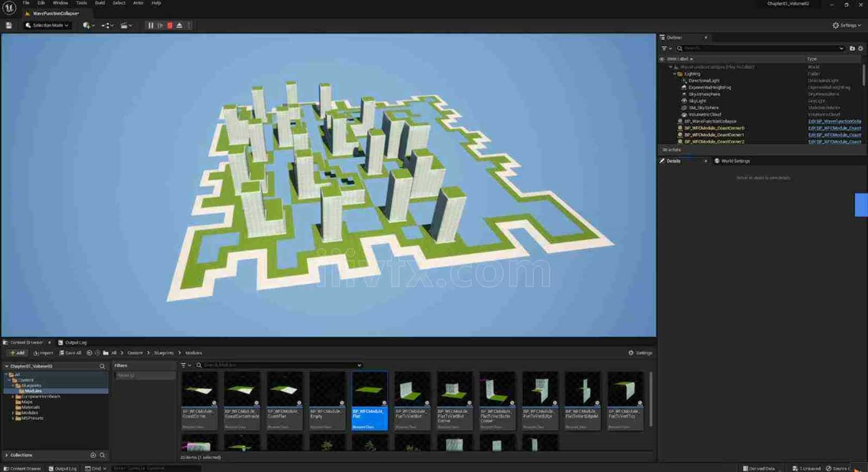Select BP_WFCModule_CoastCorner1 in the Outliner

[714, 135]
